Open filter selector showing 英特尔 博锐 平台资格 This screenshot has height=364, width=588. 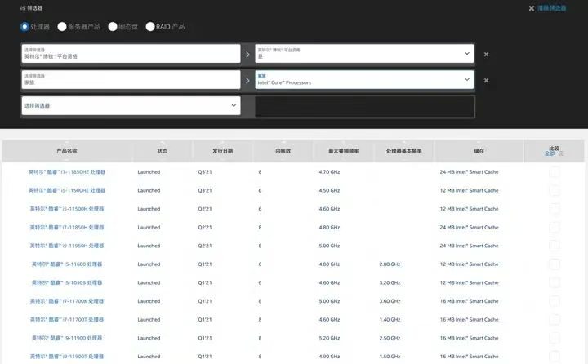131,54
